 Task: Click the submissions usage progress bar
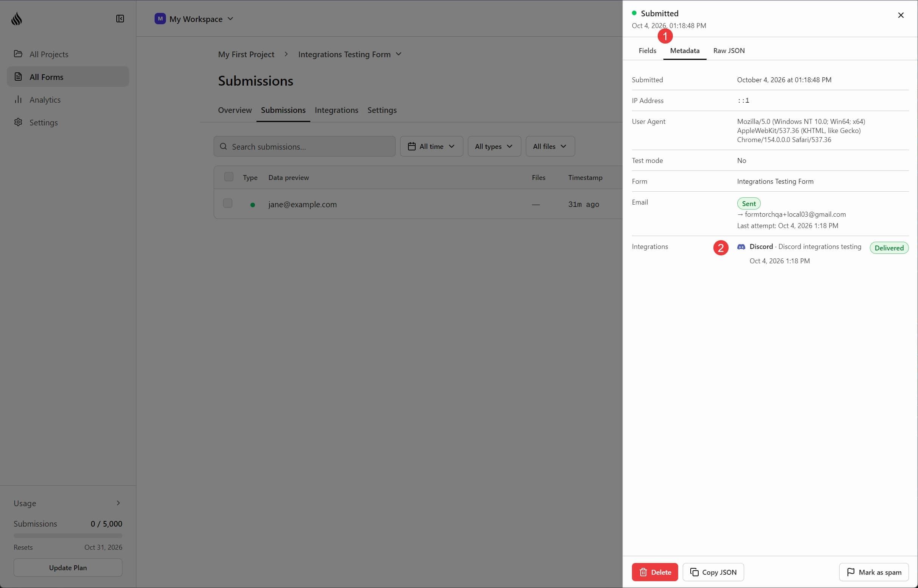68,535
